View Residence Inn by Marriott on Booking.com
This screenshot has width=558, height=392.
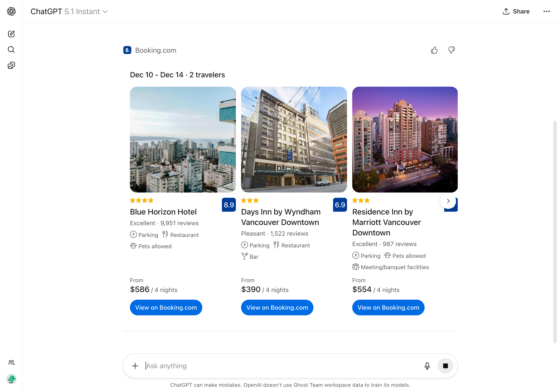388,308
